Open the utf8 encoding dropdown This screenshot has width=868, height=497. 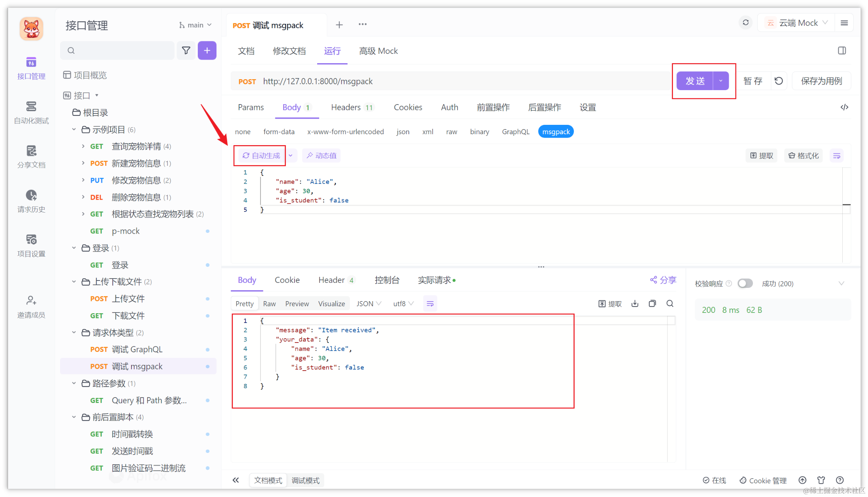tap(403, 303)
